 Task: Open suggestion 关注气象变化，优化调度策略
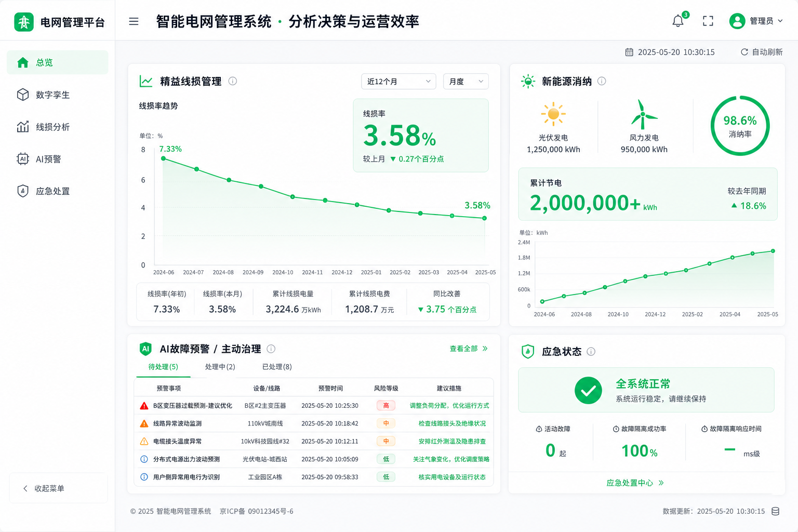(451, 459)
